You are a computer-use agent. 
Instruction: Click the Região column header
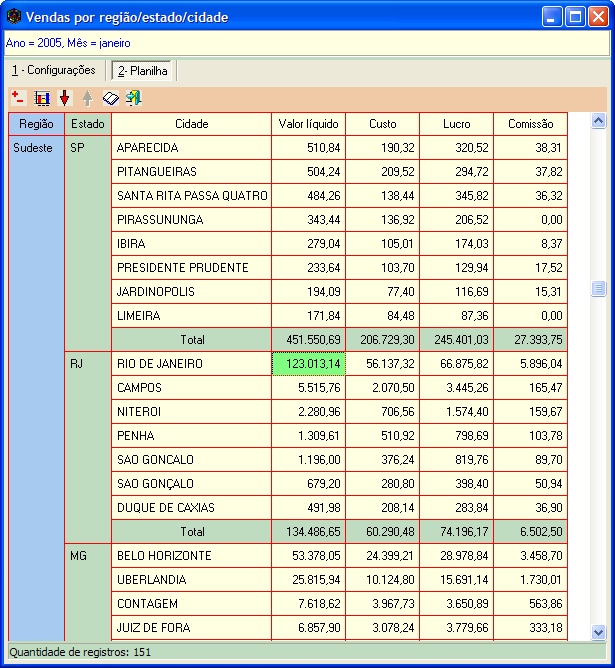pos(36,124)
